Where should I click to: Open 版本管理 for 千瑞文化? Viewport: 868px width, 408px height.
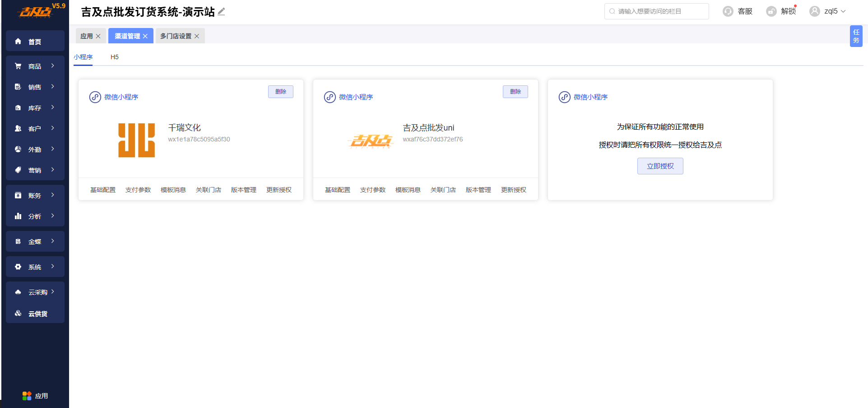pyautogui.click(x=244, y=190)
